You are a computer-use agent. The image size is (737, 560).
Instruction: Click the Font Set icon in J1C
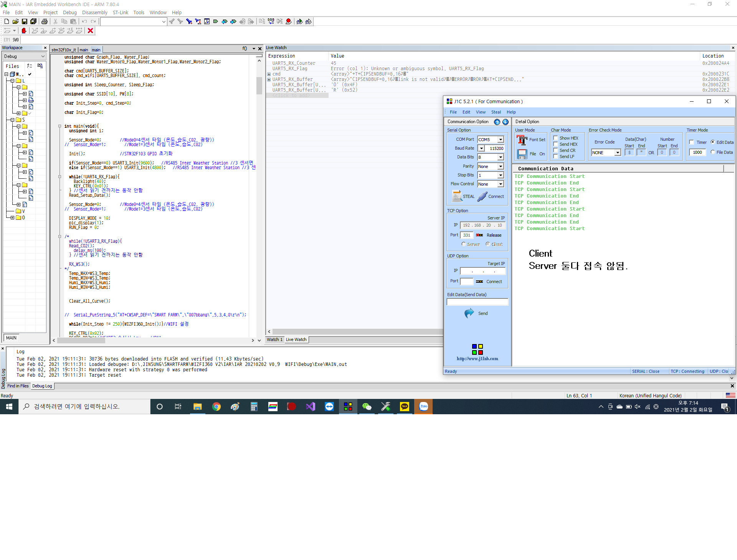tap(522, 140)
